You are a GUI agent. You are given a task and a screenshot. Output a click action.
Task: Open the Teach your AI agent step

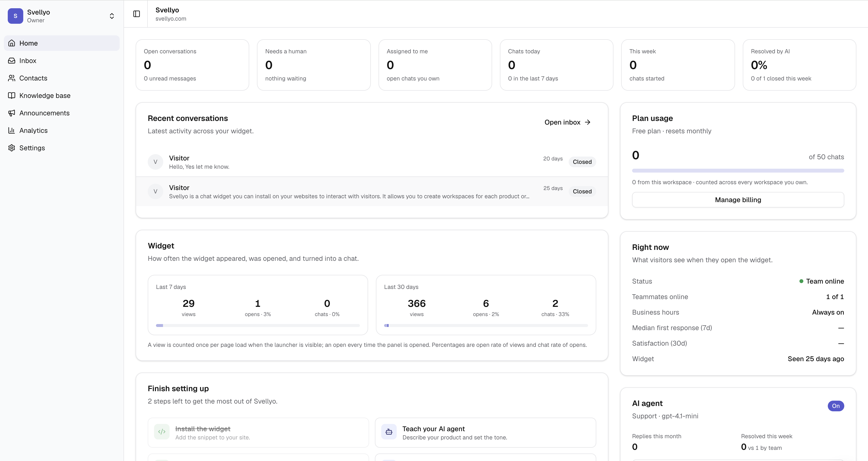(485, 433)
